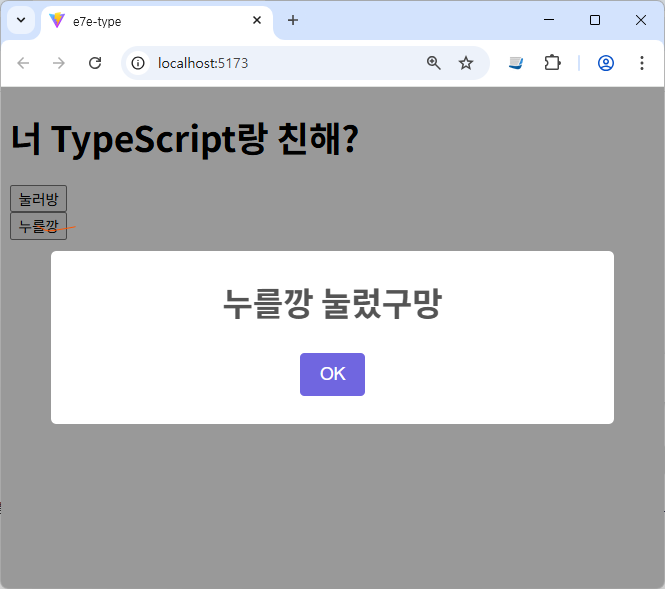Expand the tab search dropdown chevron
Image resolution: width=665 pixels, height=589 pixels.
click(x=21, y=20)
